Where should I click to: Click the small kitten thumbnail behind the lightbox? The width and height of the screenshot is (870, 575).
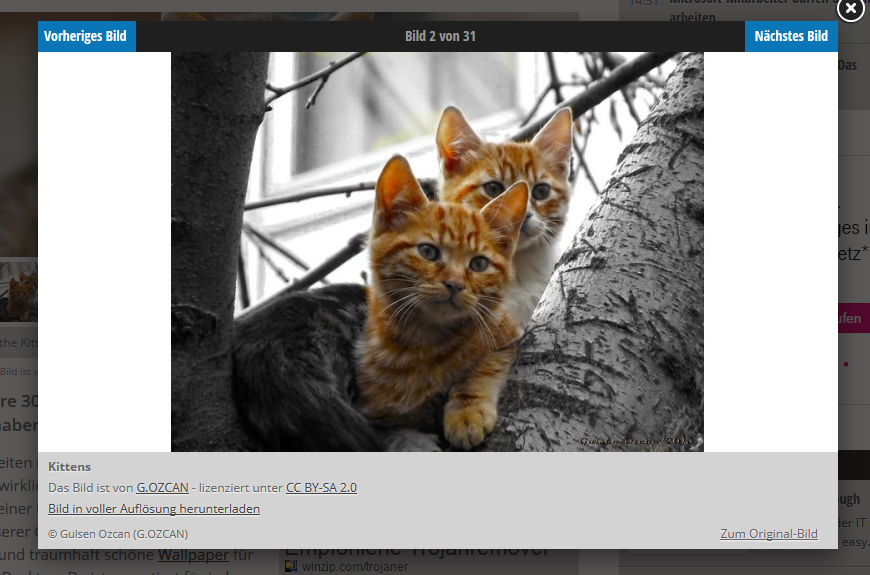click(19, 291)
